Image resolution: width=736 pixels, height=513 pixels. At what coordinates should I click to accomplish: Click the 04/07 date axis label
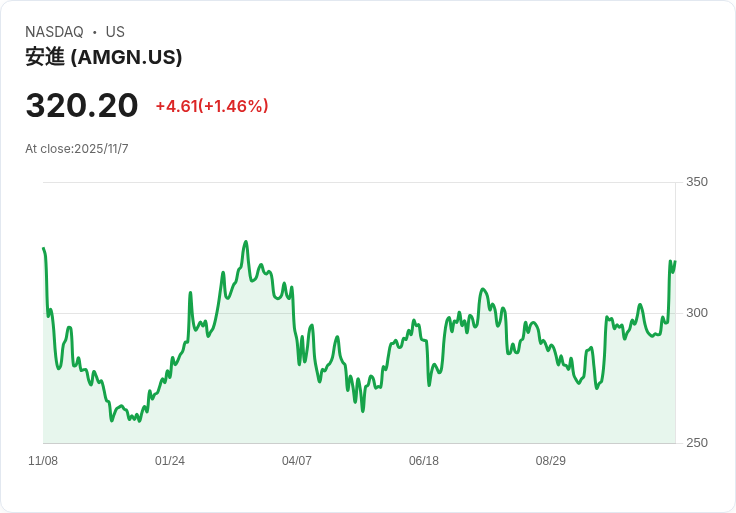pos(297,460)
